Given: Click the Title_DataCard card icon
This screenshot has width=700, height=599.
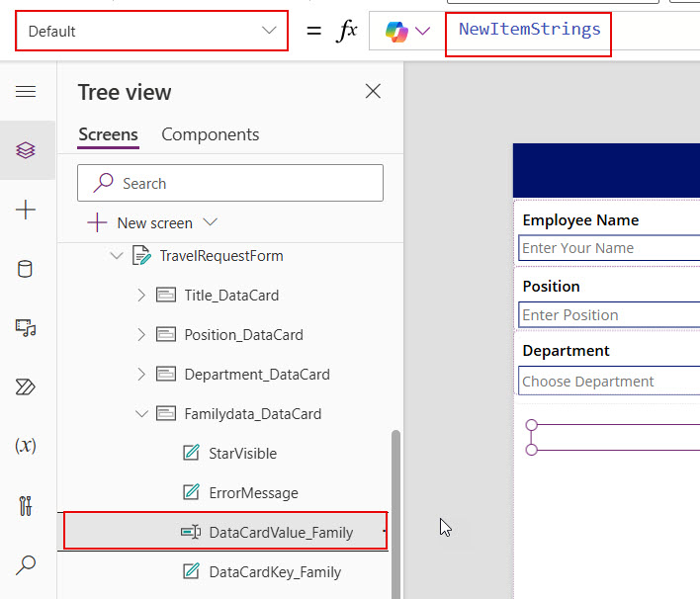Looking at the screenshot, I should pyautogui.click(x=166, y=295).
